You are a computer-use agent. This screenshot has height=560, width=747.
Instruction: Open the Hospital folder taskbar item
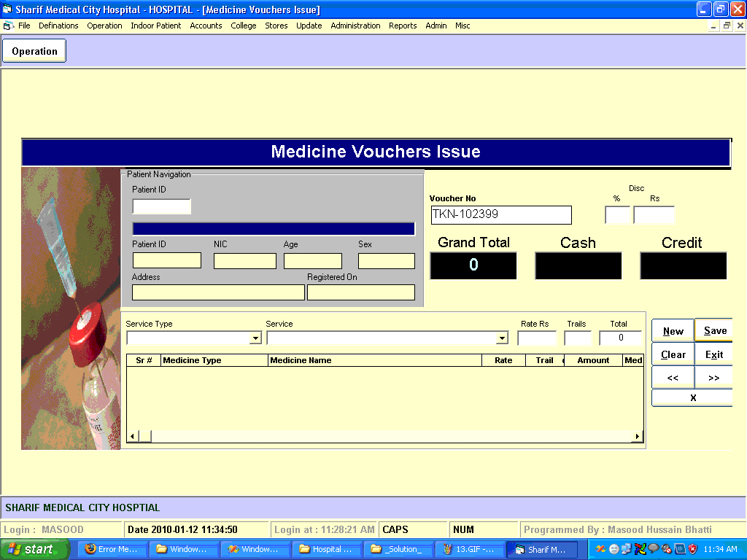tap(325, 549)
